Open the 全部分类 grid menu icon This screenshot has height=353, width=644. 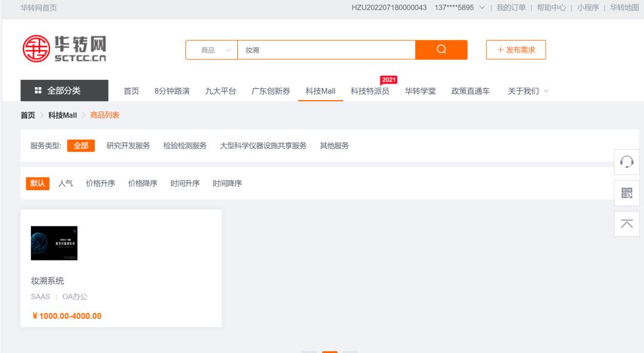(37, 91)
